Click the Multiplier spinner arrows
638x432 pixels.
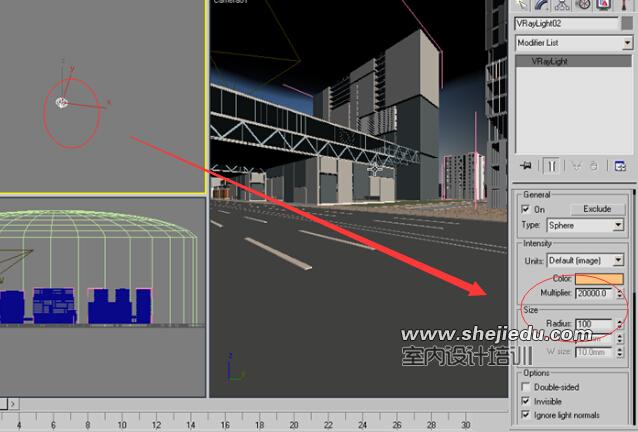(x=620, y=293)
